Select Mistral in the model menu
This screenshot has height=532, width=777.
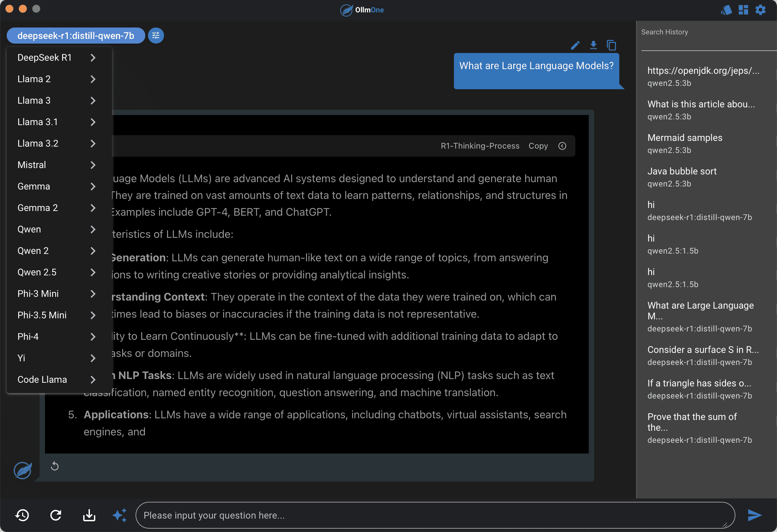point(32,165)
